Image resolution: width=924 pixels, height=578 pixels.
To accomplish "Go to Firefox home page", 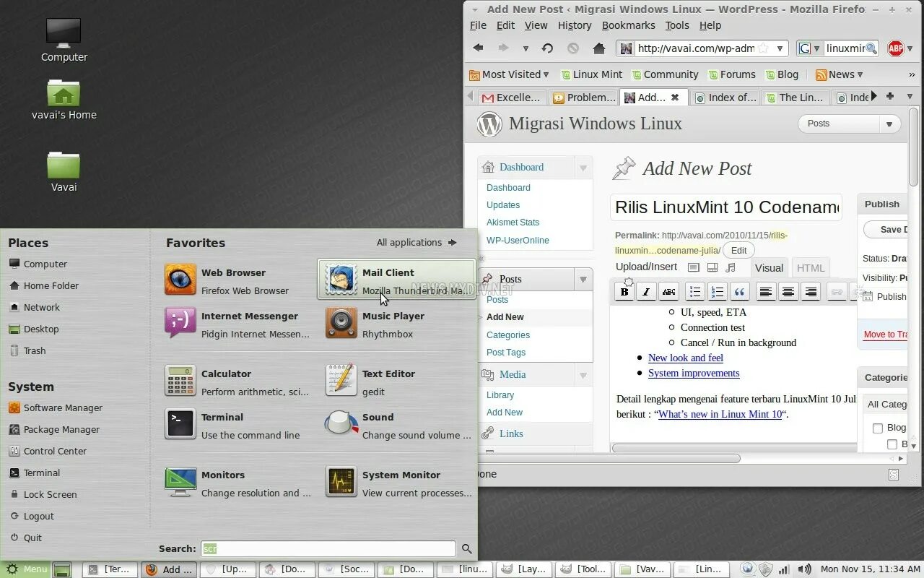I will coord(598,48).
